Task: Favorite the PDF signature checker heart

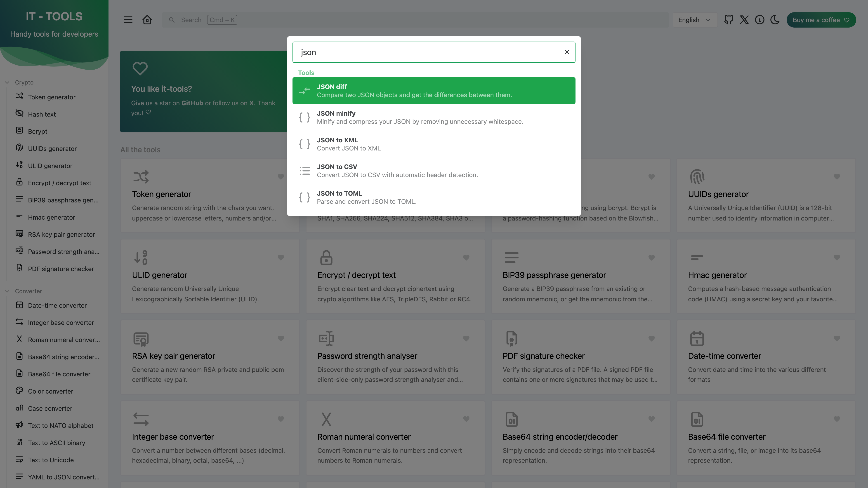Action: pos(651,338)
